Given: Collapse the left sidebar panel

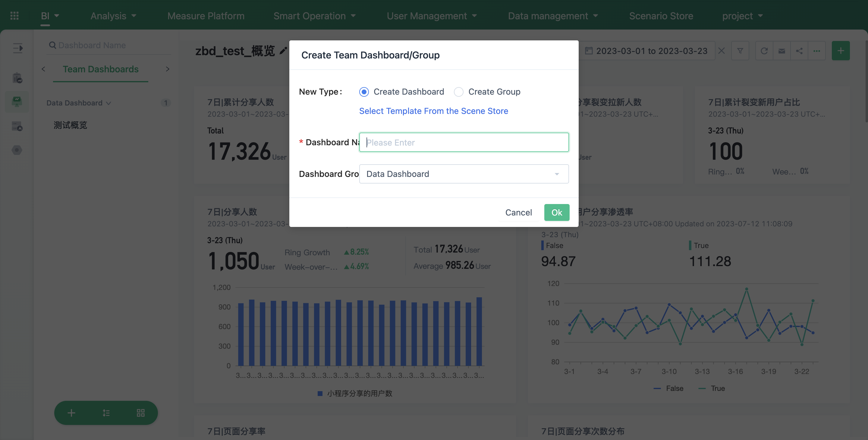Looking at the screenshot, I should [17, 48].
